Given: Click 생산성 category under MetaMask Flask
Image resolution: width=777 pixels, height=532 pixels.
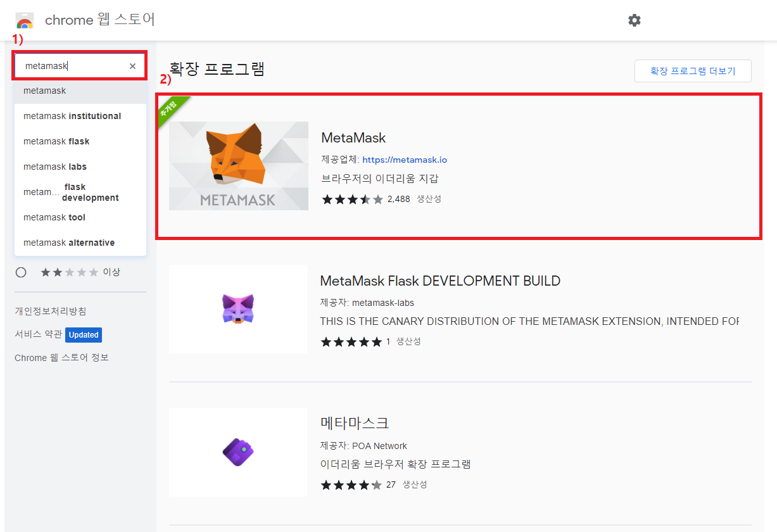Looking at the screenshot, I should pyautogui.click(x=408, y=341).
